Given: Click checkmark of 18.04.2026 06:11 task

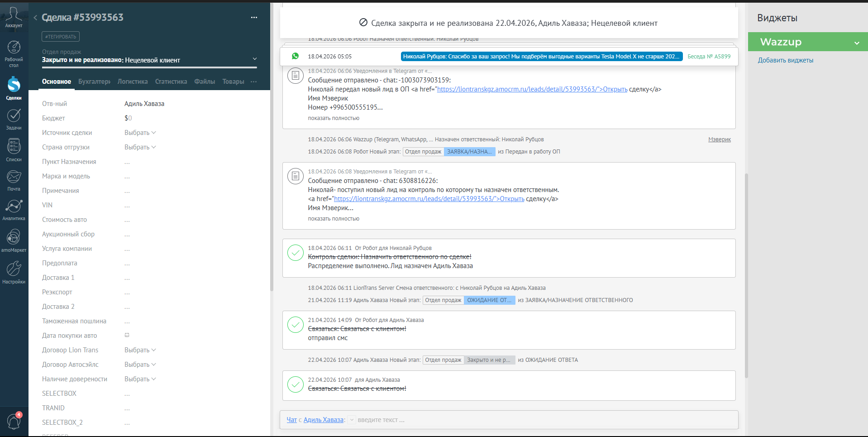Looking at the screenshot, I should (296, 253).
